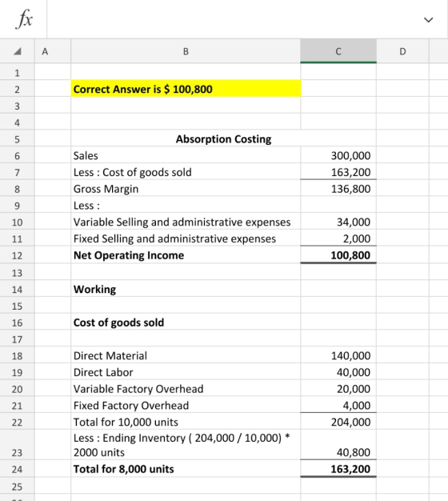Select 'Variable Selling and administrative expenses' cell
The image size is (448, 501).
point(186,222)
